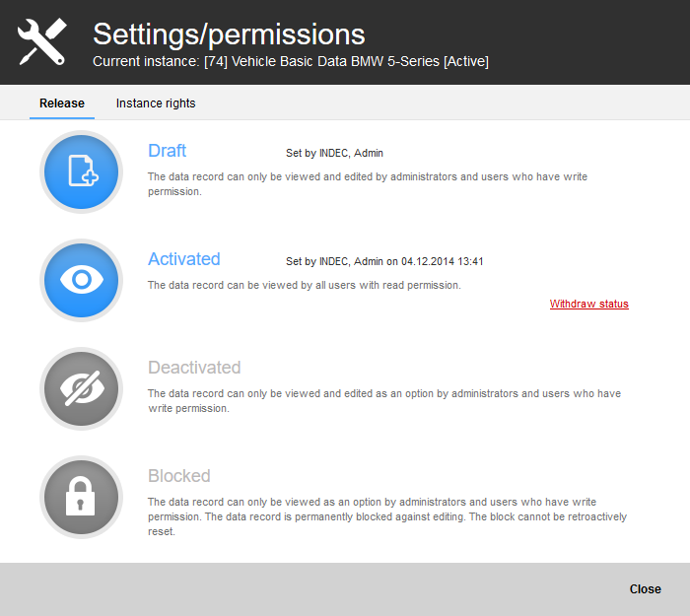This screenshot has width=690, height=616.
Task: Select the Activated eye icon
Action: pyautogui.click(x=82, y=280)
